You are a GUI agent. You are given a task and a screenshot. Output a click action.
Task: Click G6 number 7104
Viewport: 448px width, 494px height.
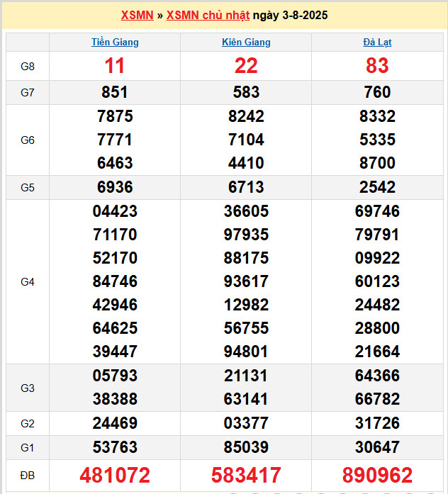pyautogui.click(x=246, y=140)
